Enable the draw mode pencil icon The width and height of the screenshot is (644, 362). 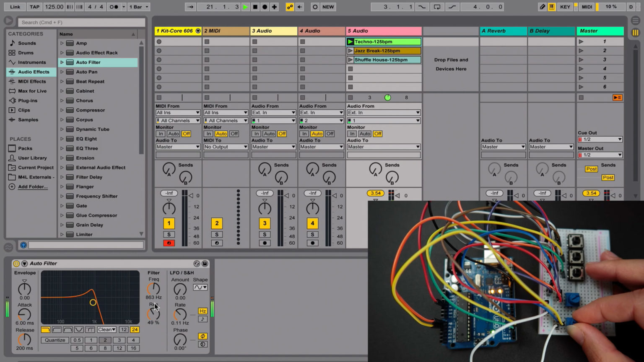pyautogui.click(x=542, y=7)
